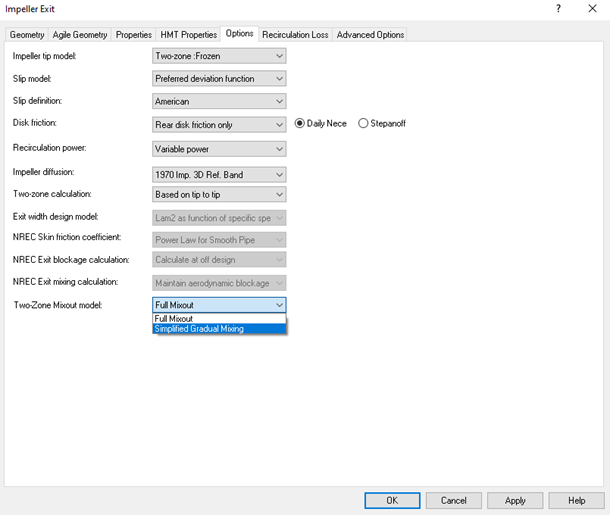Open the Impeller tip model dropdown
The height and width of the screenshot is (515, 610).
(x=219, y=56)
